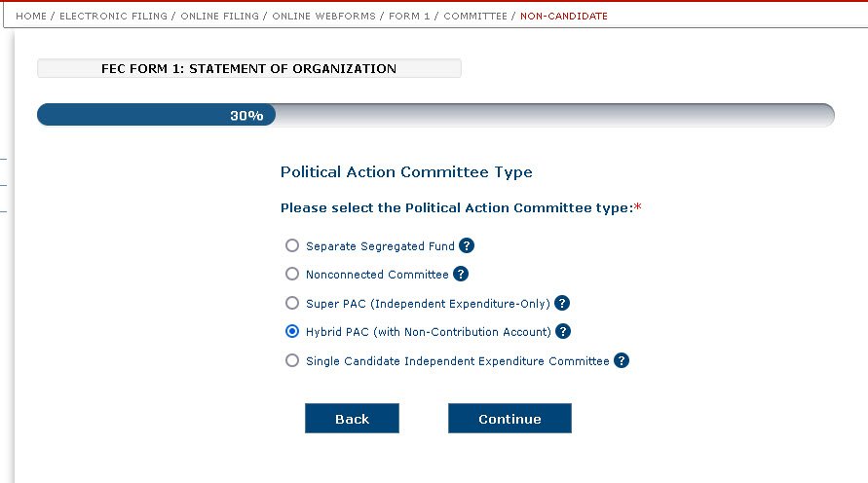Show help for Hybrid PAC option
Image resolution: width=868 pixels, height=483 pixels.
[563, 332]
